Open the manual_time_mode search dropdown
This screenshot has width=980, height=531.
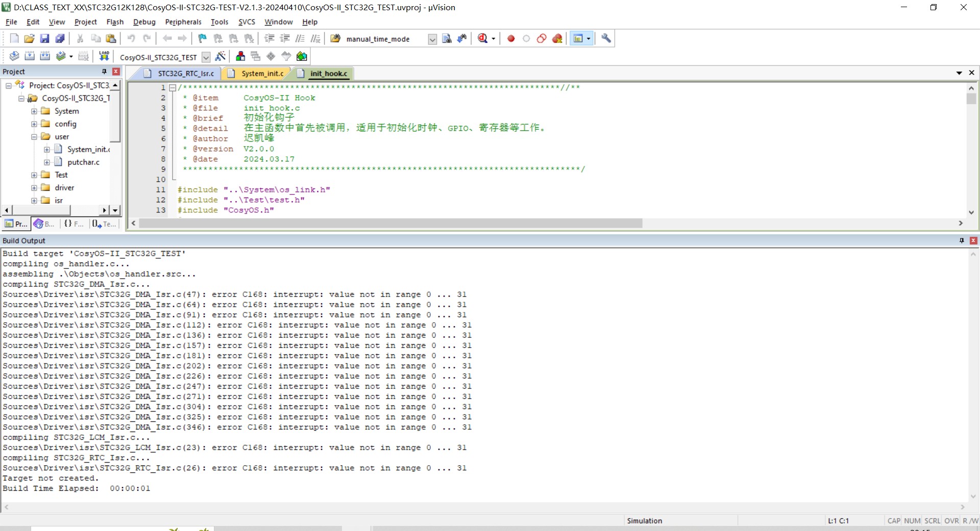tap(432, 39)
